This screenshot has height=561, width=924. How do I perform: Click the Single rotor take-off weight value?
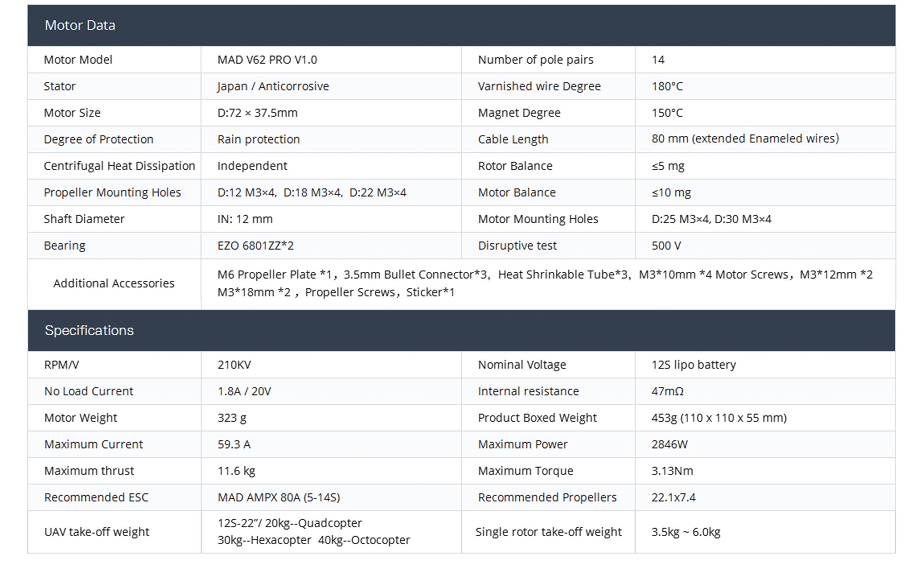pos(686,532)
